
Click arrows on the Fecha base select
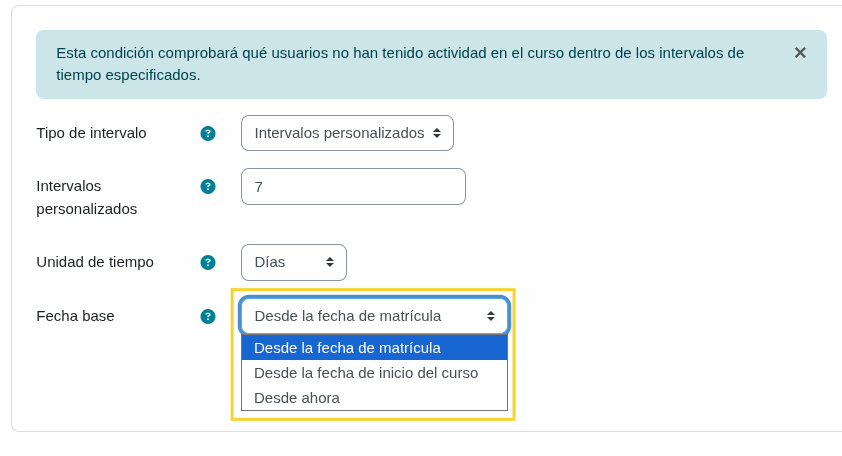[491, 316]
